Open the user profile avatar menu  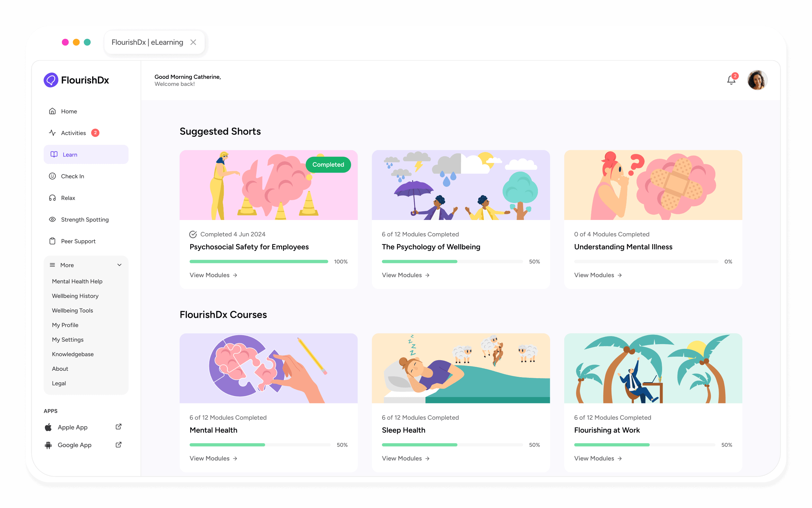(x=756, y=80)
